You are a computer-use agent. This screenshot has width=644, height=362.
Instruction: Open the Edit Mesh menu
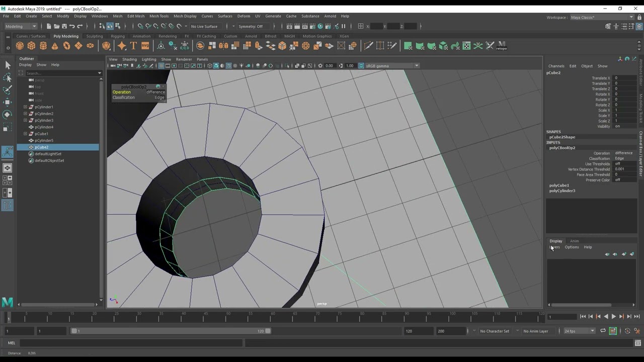pos(136,16)
